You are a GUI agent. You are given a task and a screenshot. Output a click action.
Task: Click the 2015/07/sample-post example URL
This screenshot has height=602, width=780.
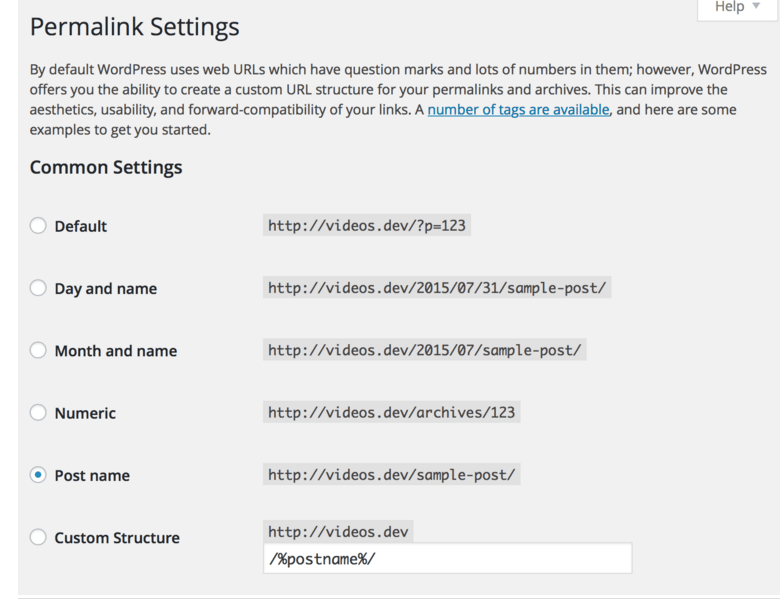425,351
